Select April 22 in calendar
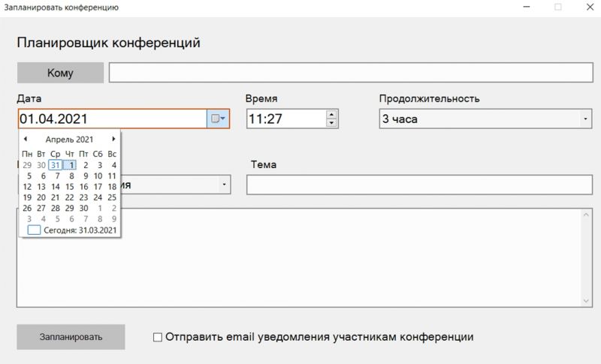The width and height of the screenshot is (601, 364). coord(69,197)
